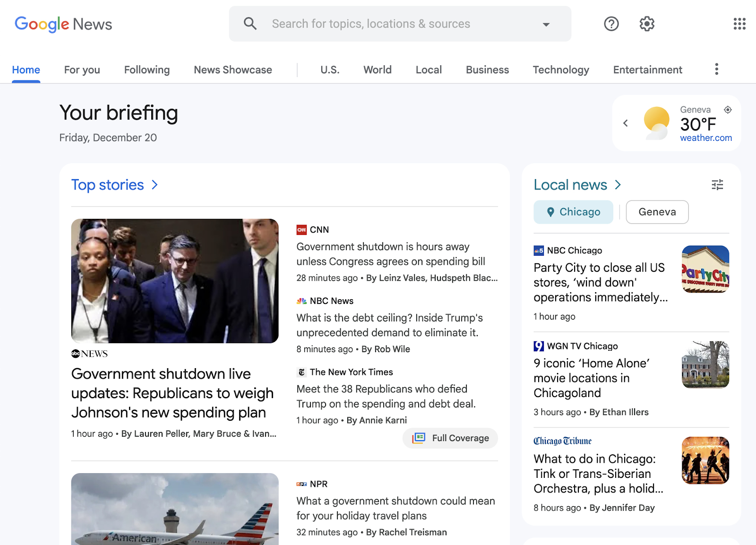Open NBC debt ceiling article
This screenshot has height=545, width=756.
click(x=390, y=325)
